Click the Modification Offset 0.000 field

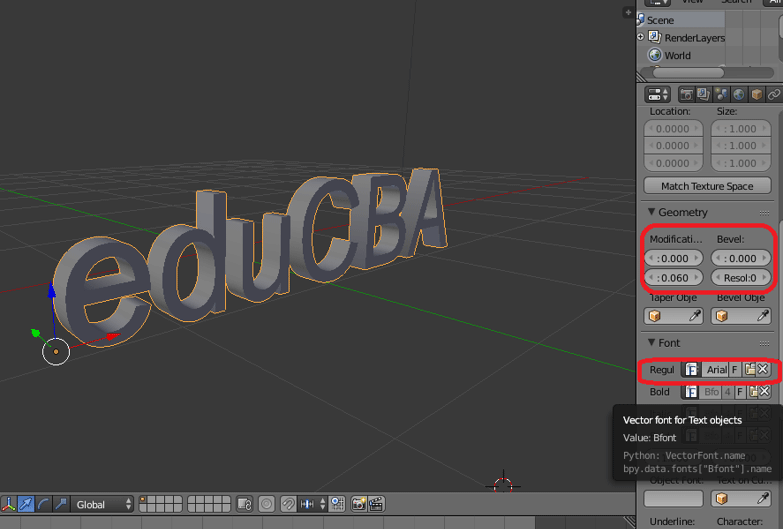673,258
